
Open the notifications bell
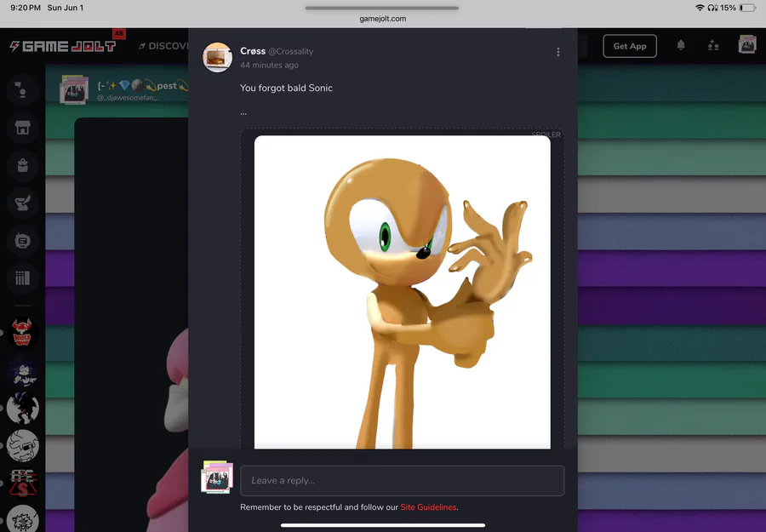pos(681,45)
